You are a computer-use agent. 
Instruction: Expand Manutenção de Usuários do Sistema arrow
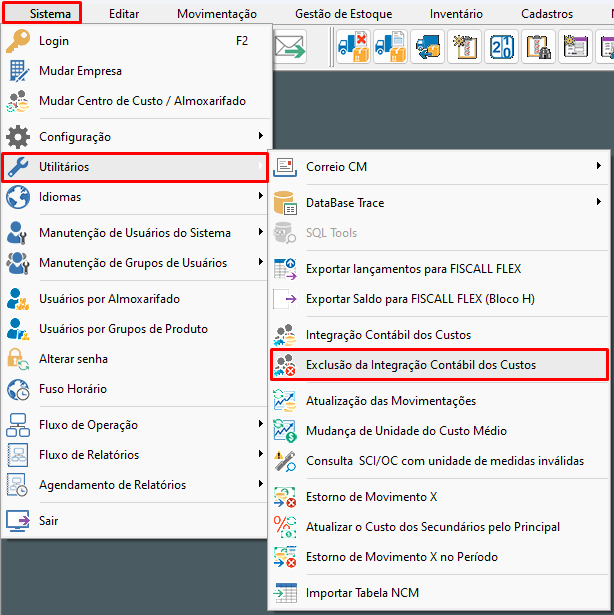[261, 232]
